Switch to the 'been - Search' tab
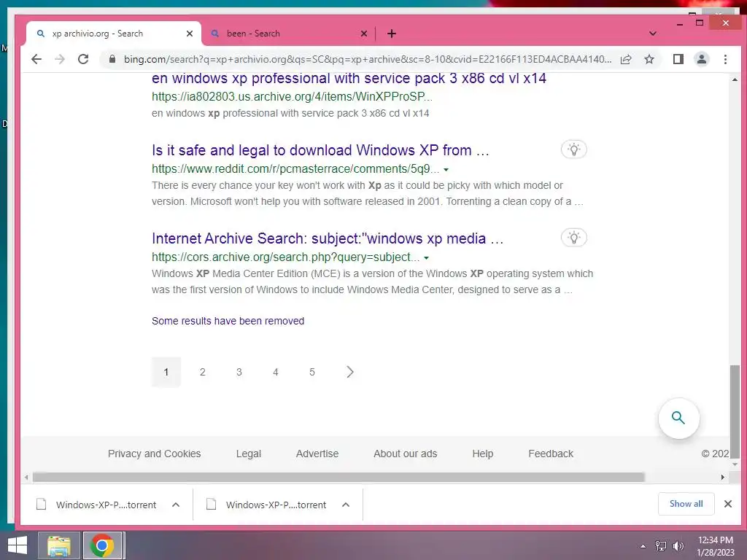 point(288,34)
